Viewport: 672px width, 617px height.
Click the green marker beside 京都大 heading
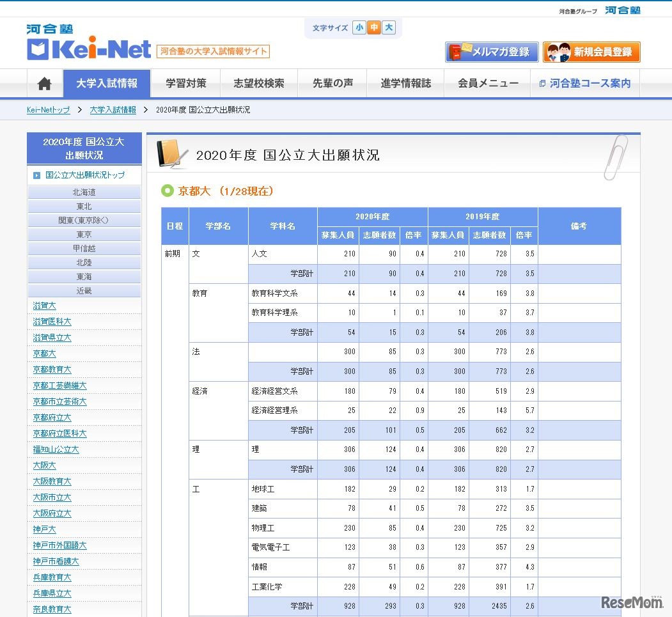[x=166, y=191]
